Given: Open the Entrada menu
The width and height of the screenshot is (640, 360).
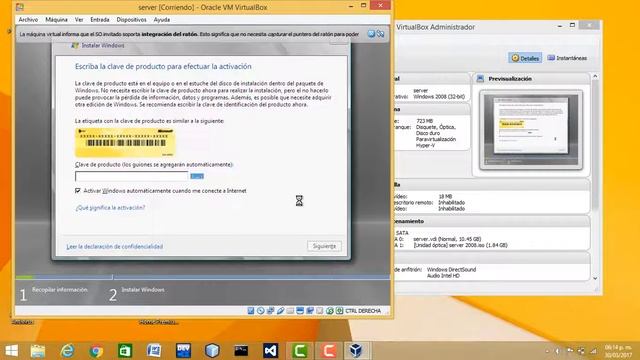Looking at the screenshot, I should point(100,20).
